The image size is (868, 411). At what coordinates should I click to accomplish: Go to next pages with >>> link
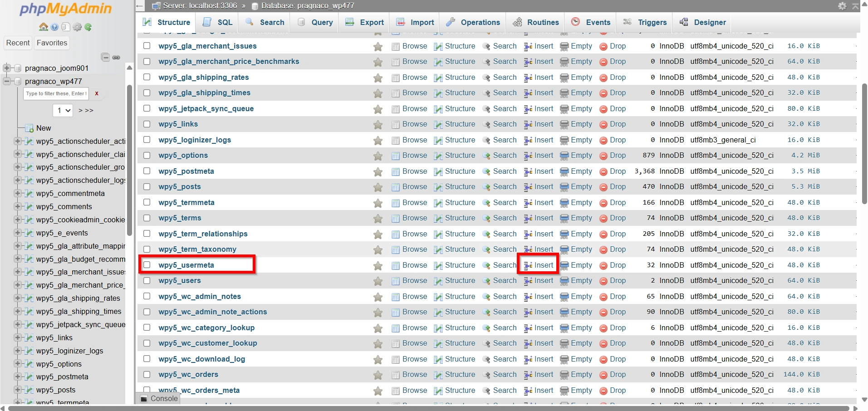(x=86, y=110)
